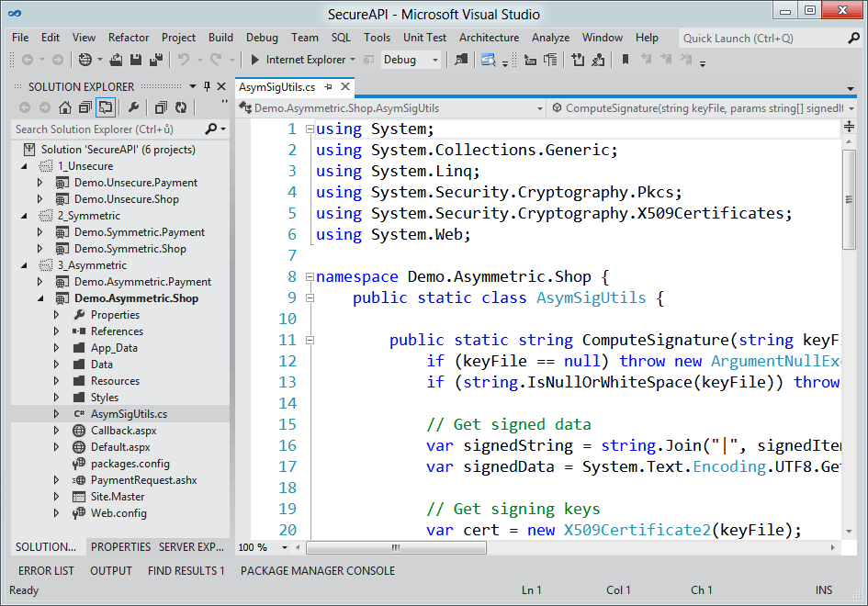Screen dimensions: 868x606
Task: Collapse the Demo.Asymmetric.Shop project node
Action: pos(41,298)
